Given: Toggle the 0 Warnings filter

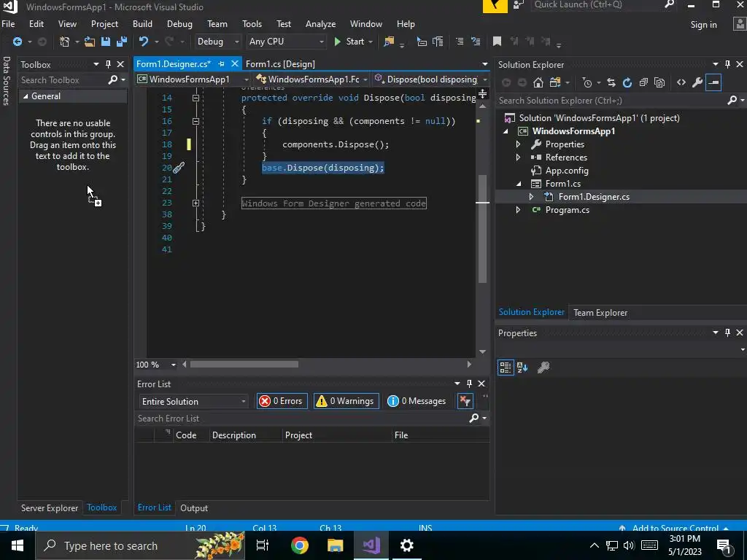Looking at the screenshot, I should 347,401.
